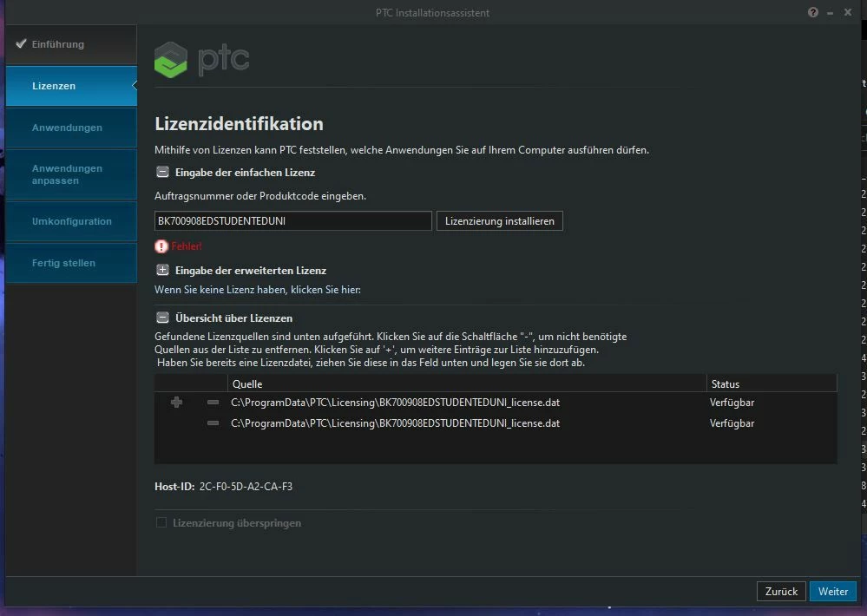This screenshot has width=867, height=616.
Task: Open the Fertig stellen step
Action: pyautogui.click(x=71, y=263)
